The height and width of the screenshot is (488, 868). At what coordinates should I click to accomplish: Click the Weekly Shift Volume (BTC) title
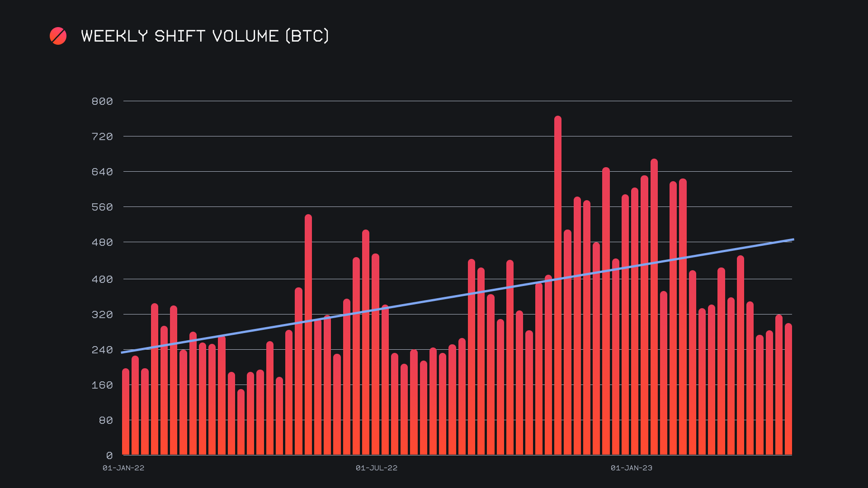[x=205, y=36]
